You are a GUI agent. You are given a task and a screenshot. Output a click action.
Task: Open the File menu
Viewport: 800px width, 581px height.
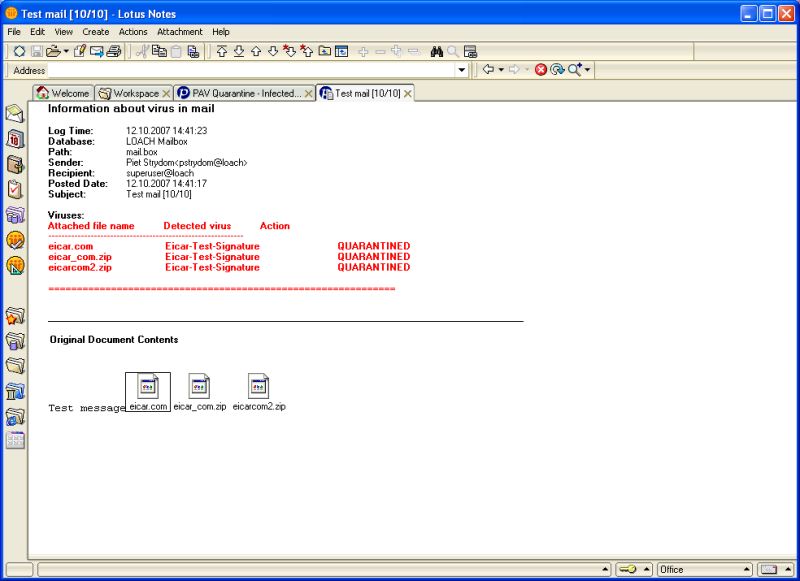[14, 32]
